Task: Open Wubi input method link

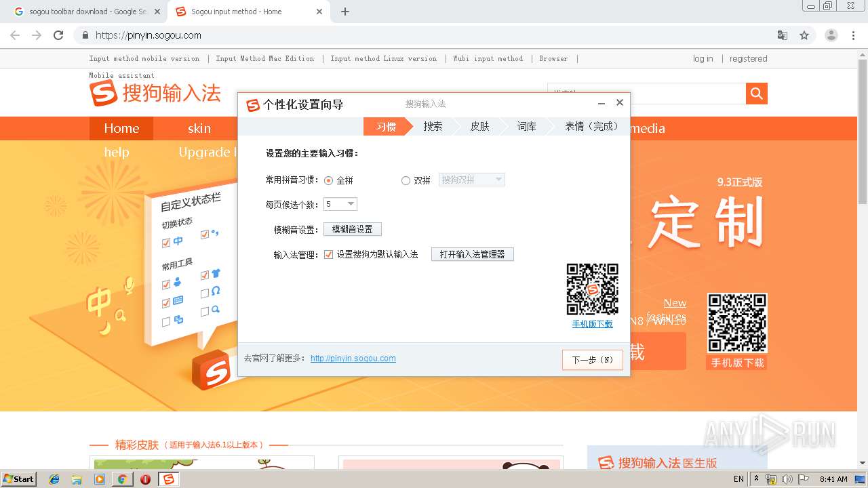Action: click(488, 58)
